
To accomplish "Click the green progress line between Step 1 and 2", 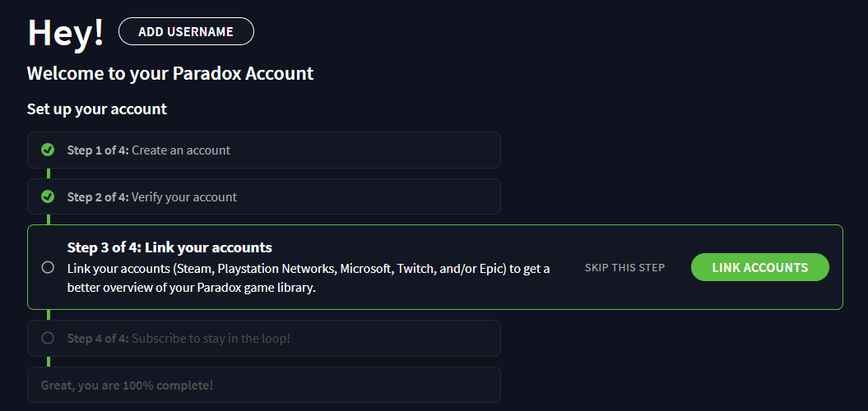I will [49, 173].
